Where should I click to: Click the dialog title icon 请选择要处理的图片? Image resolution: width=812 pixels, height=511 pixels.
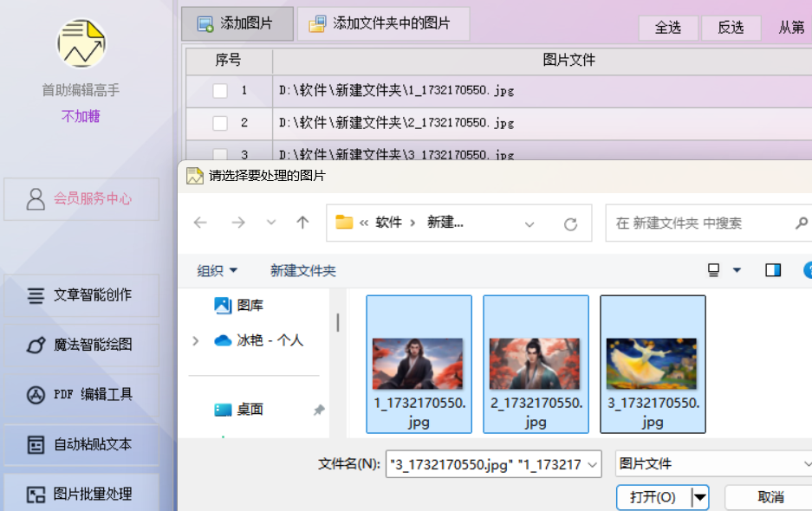pos(195,176)
